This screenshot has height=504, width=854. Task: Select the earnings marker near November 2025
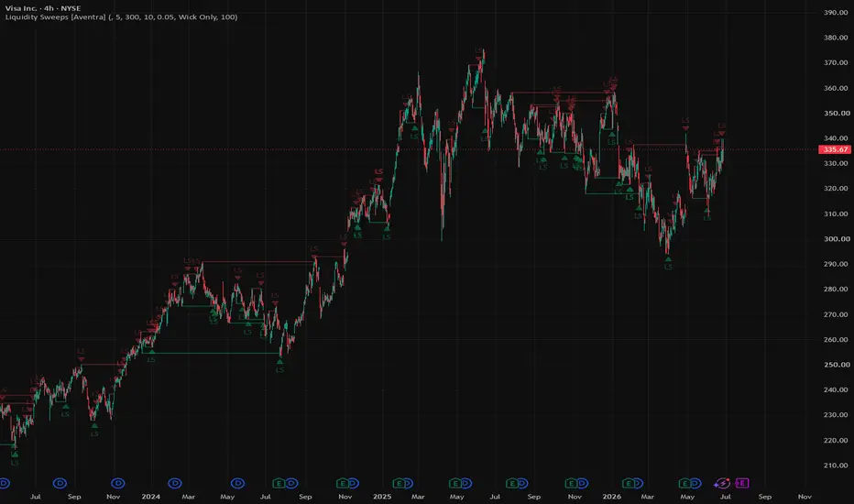tap(571, 483)
